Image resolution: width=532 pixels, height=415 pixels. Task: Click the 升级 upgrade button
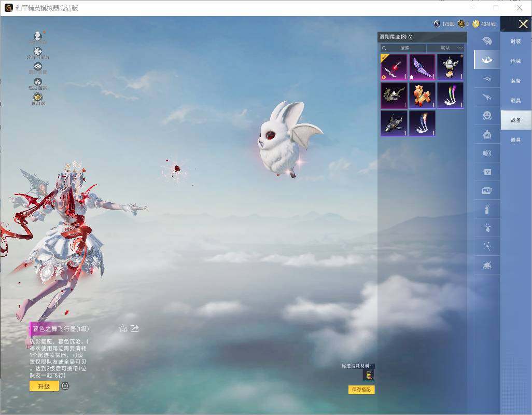pos(44,386)
